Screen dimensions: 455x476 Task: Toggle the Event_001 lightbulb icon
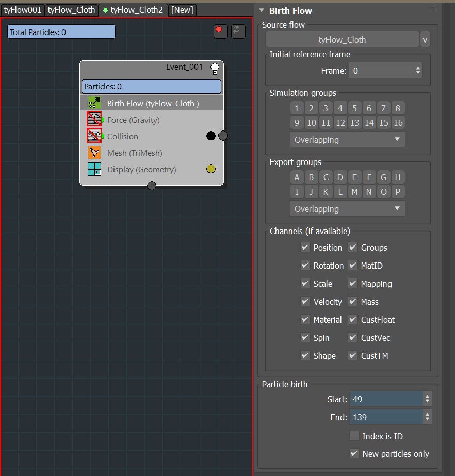215,68
